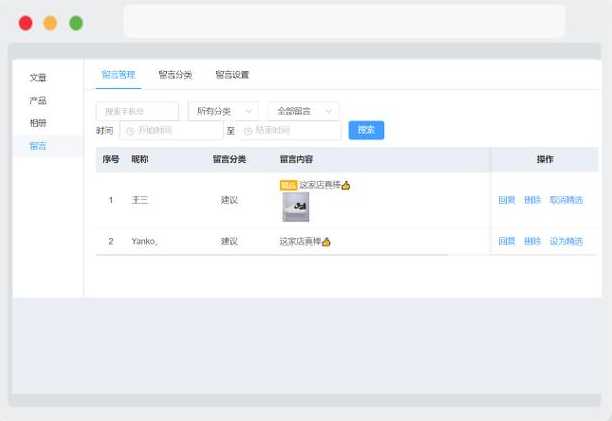Screen dimensions: 612x421
Task: Select the nickname Yanko cell
Action: [x=144, y=242]
